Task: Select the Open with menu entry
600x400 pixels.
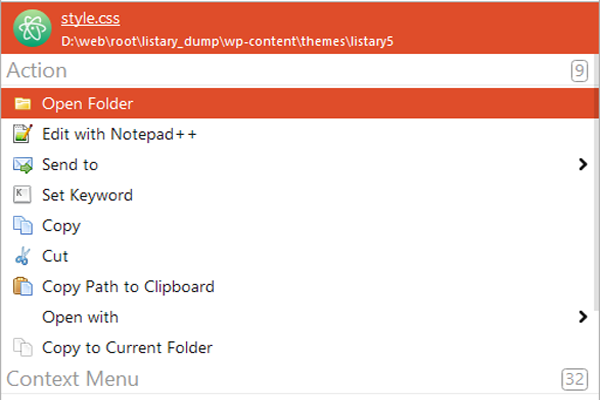Action: coord(80,318)
